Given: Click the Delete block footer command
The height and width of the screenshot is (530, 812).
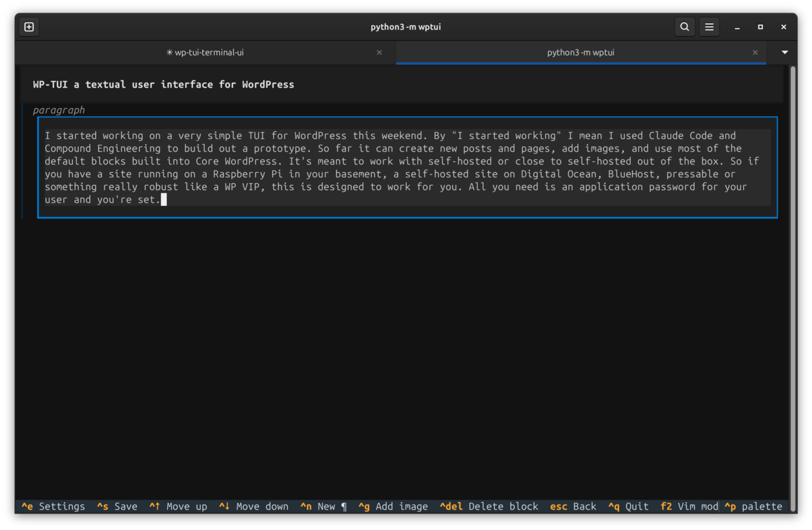Looking at the screenshot, I should click(x=489, y=507).
